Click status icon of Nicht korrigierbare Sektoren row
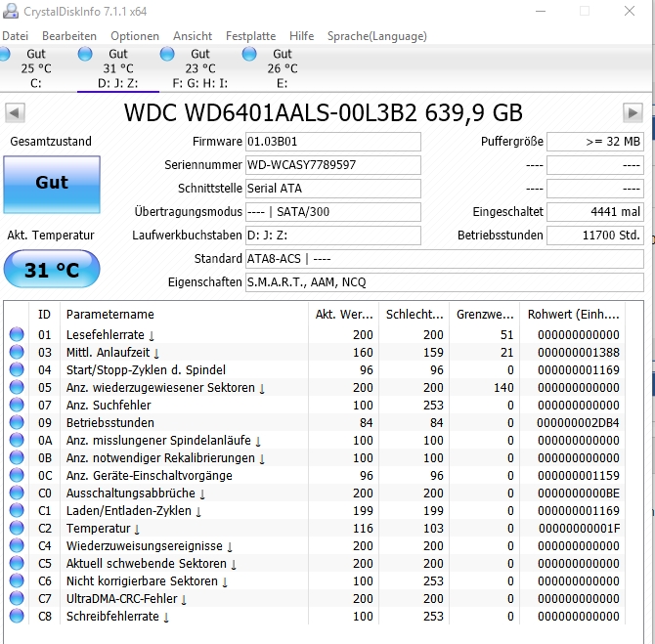This screenshot has width=655, height=644. (x=17, y=580)
